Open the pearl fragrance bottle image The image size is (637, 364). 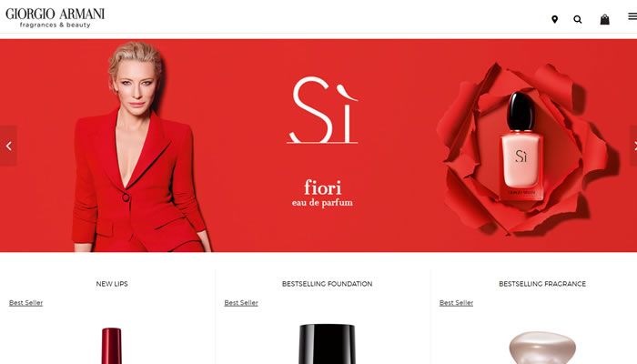(542, 348)
